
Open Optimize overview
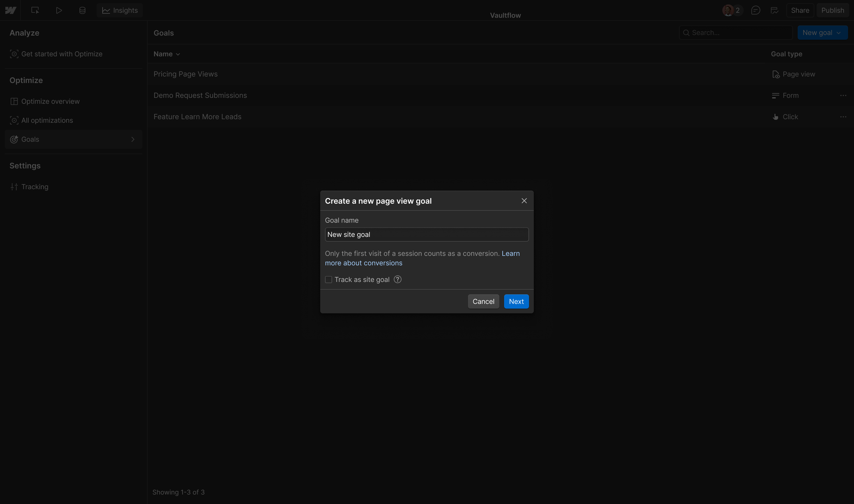pyautogui.click(x=73, y=101)
